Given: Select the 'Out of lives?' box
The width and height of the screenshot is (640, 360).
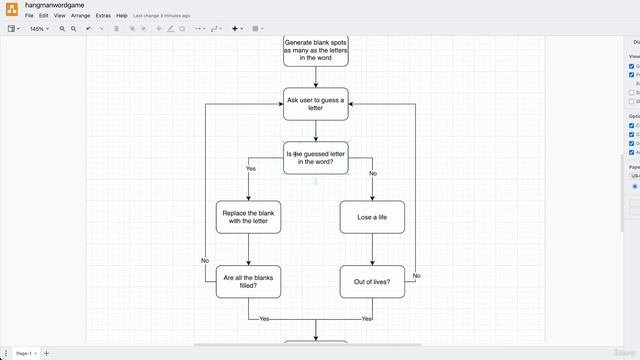Looking at the screenshot, I should point(372,282).
